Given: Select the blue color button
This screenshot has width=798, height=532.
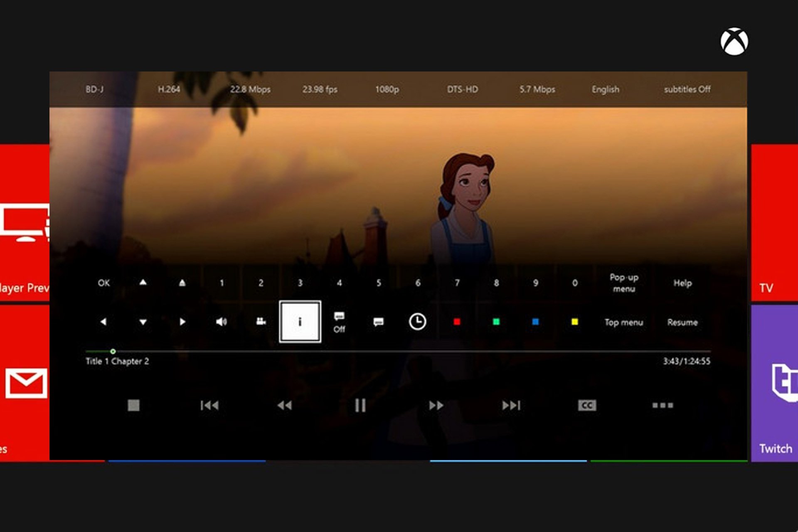Looking at the screenshot, I should pyautogui.click(x=535, y=322).
